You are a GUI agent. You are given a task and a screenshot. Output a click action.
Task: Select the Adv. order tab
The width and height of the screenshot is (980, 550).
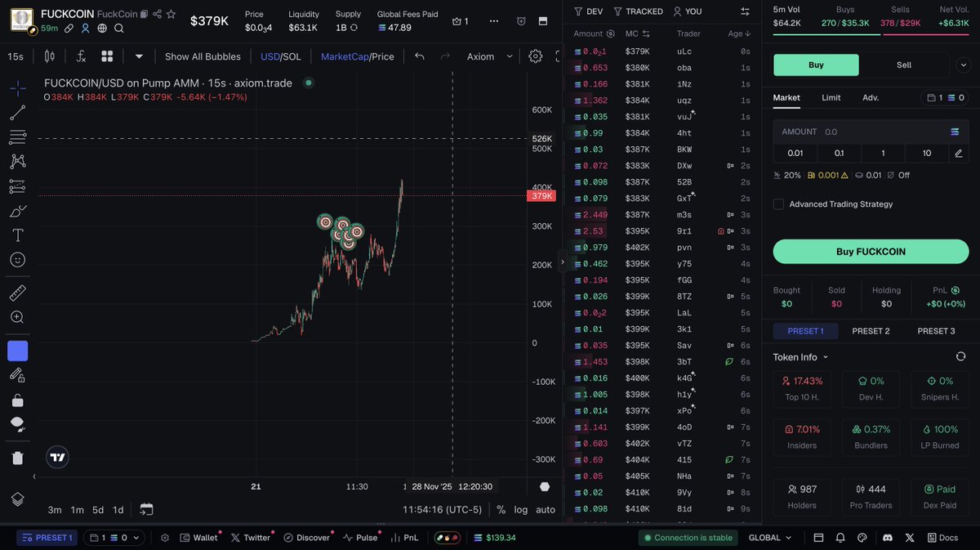tap(871, 97)
